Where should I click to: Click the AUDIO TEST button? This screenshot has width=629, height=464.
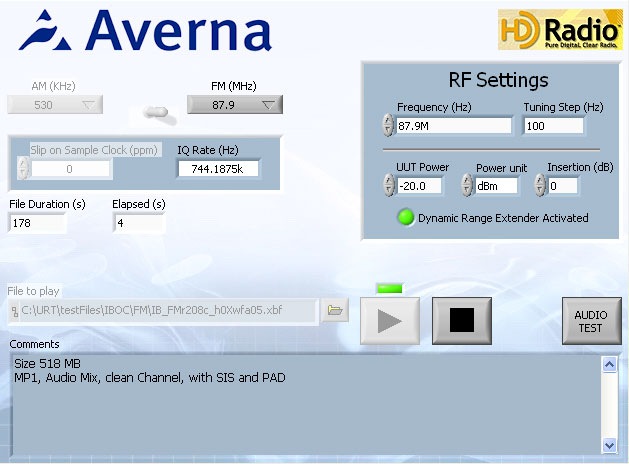click(591, 321)
